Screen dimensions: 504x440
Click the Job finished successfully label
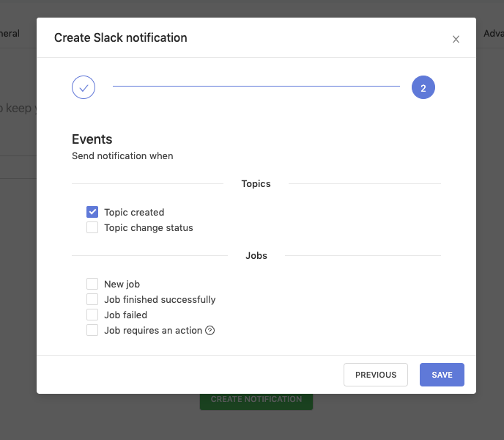tap(160, 300)
